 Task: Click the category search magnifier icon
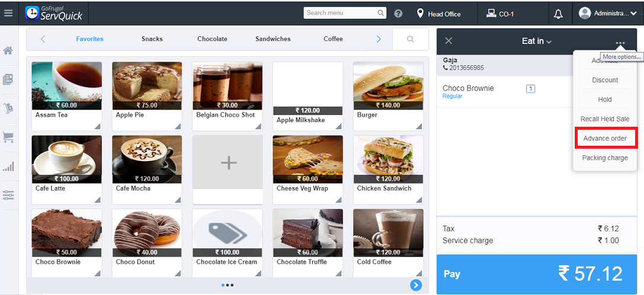[x=410, y=39]
